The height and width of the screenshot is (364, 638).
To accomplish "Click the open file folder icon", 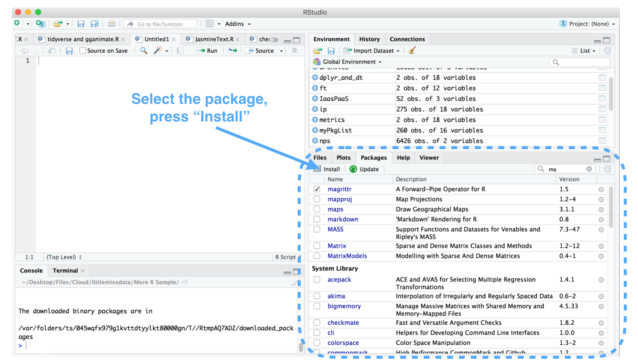I will click(x=58, y=24).
